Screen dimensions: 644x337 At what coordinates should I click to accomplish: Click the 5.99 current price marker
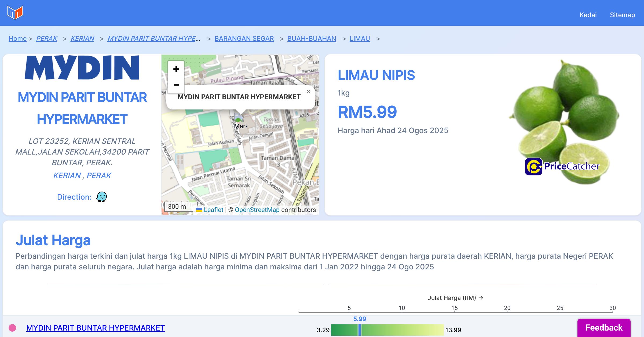pos(360,330)
